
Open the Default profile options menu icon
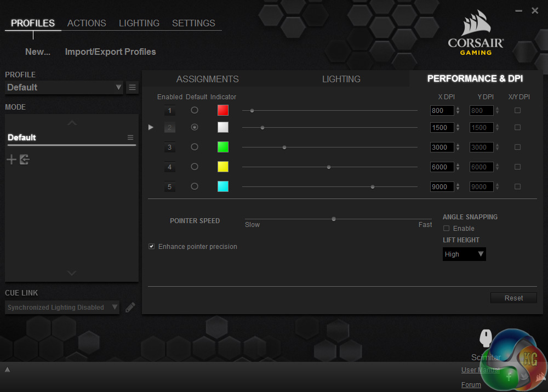point(132,87)
